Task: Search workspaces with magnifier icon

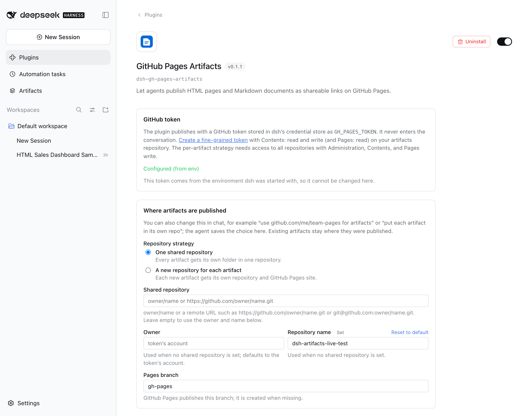Action: (79, 110)
